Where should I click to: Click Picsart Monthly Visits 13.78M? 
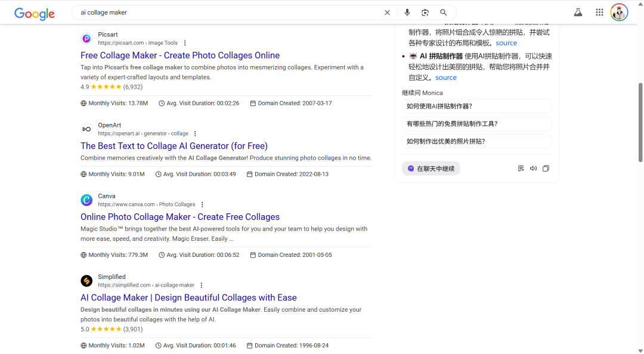coord(114,104)
